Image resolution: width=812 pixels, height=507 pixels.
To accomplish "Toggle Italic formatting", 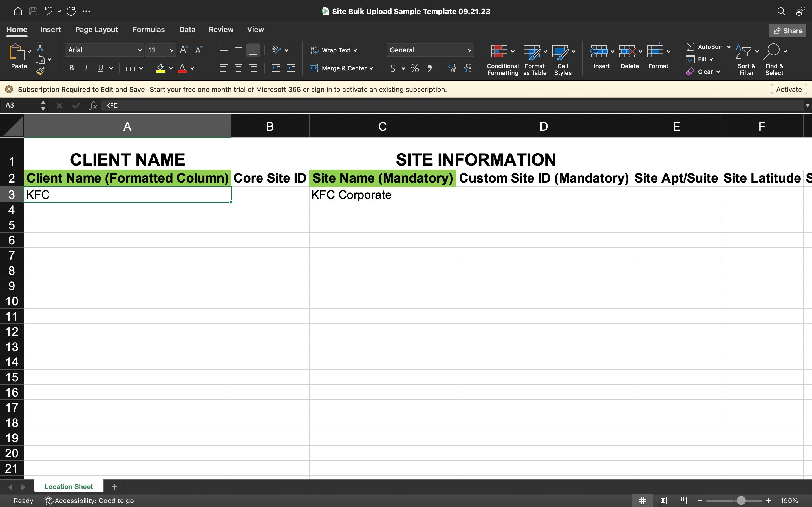I will 86,68.
